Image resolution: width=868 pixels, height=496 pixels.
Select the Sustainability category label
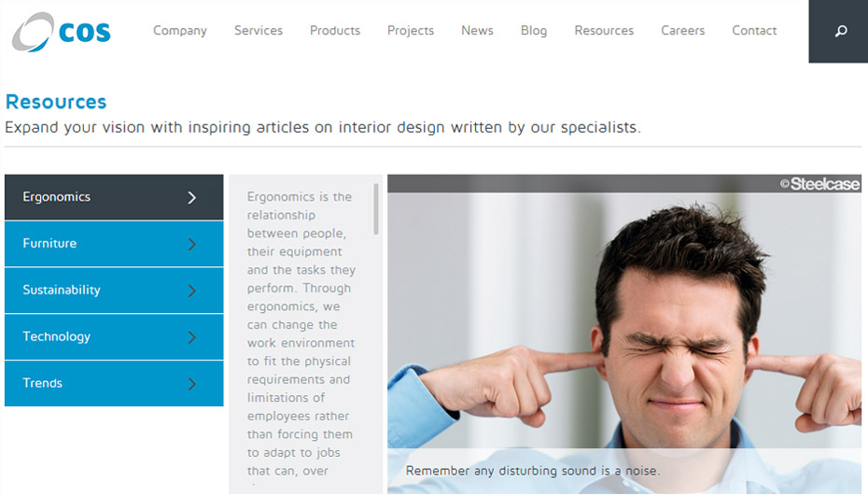[x=62, y=291]
